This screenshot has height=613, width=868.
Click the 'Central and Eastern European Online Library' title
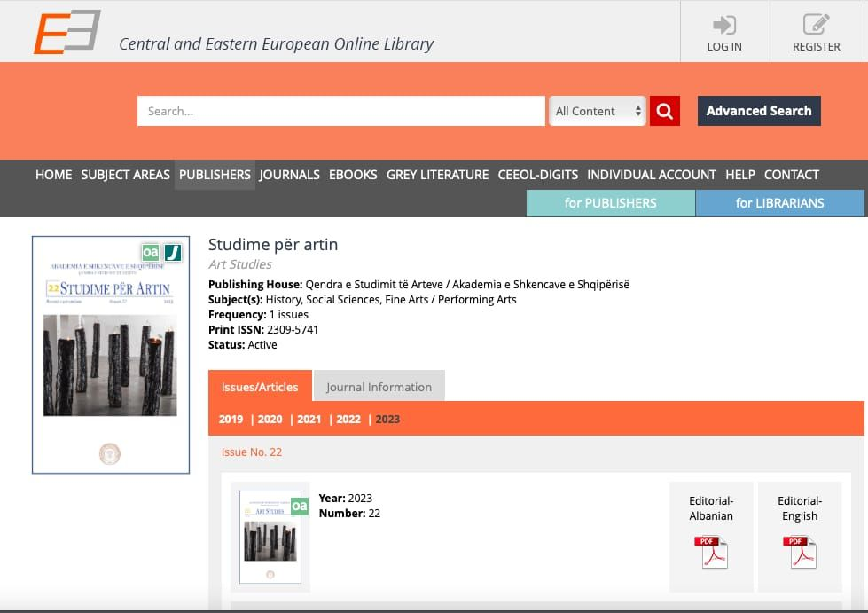click(277, 44)
